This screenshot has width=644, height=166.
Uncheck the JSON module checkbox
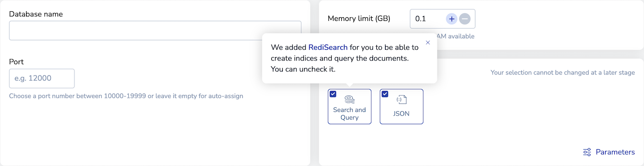coord(385,94)
